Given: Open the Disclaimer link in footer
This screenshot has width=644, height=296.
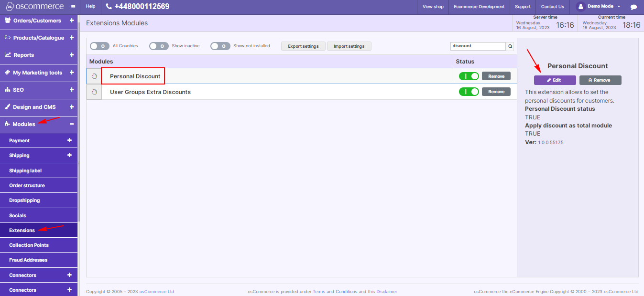Looking at the screenshot, I should 387,291.
